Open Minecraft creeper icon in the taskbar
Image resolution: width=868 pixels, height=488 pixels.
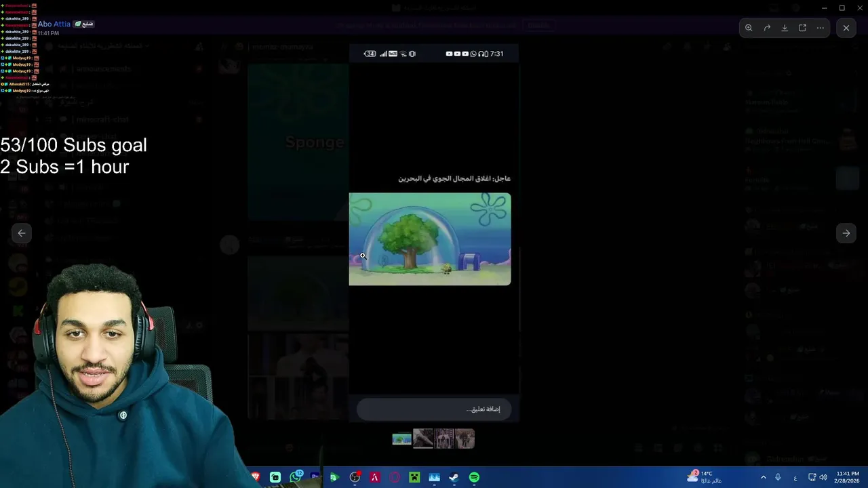[x=414, y=477]
